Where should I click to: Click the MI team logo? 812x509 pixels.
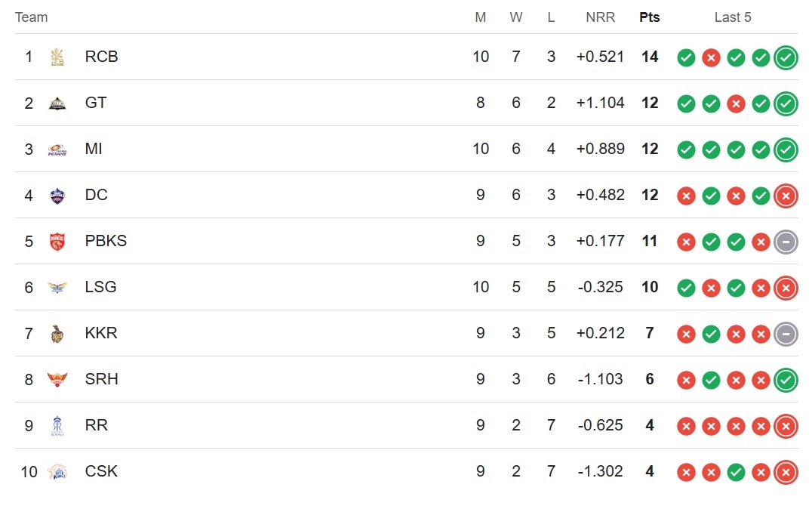[x=57, y=150]
